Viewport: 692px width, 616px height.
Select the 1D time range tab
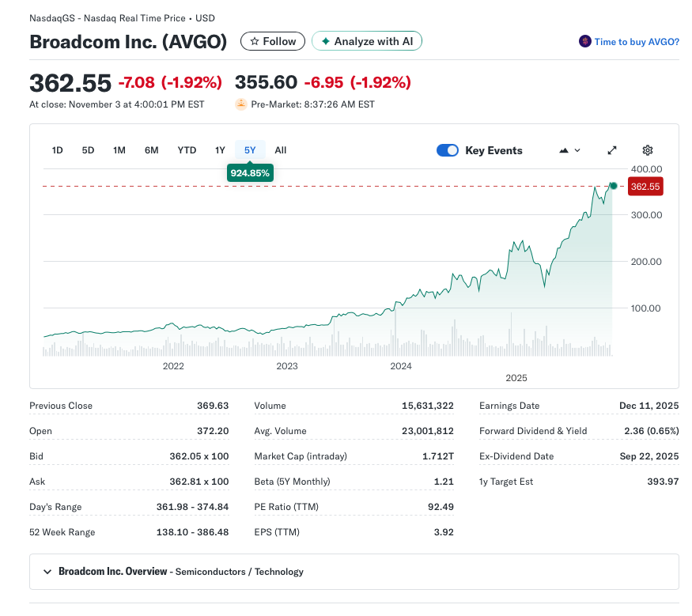click(58, 150)
